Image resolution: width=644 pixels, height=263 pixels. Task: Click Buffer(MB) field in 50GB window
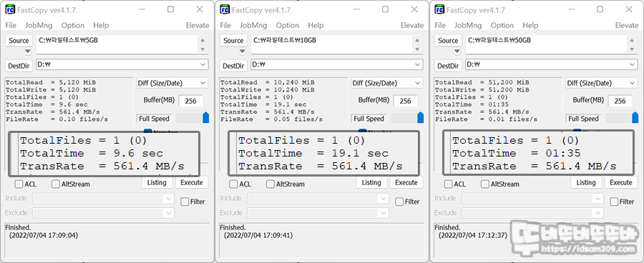[620, 101]
